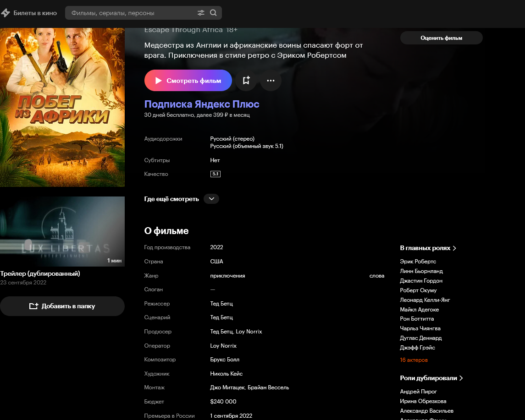
Task: Bookmark film with the add-to-watchlist icon
Action: pyautogui.click(x=246, y=80)
